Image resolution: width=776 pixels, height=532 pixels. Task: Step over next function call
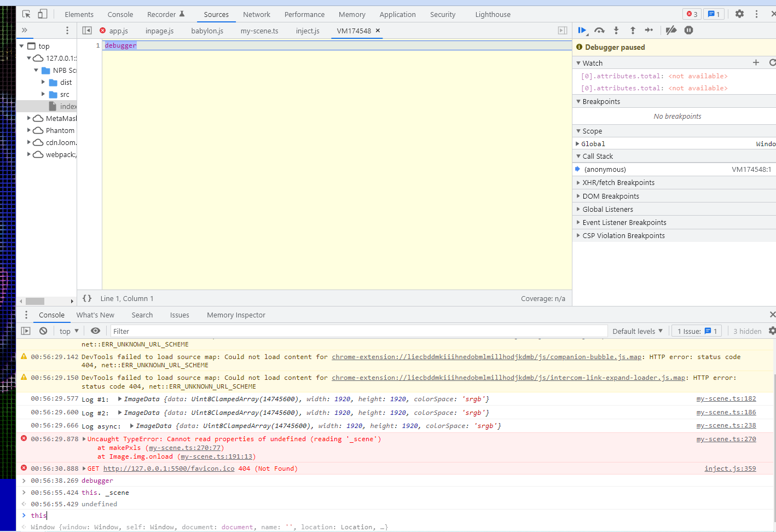(x=599, y=31)
